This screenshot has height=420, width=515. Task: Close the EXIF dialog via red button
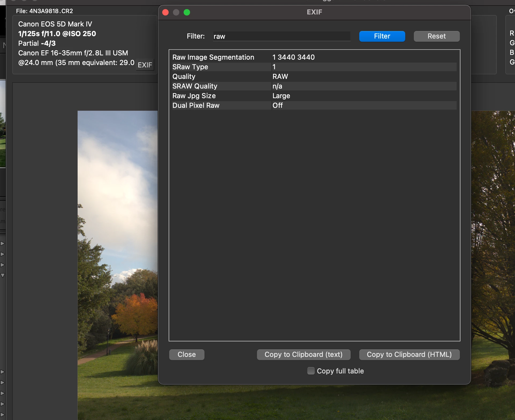pyautogui.click(x=165, y=12)
